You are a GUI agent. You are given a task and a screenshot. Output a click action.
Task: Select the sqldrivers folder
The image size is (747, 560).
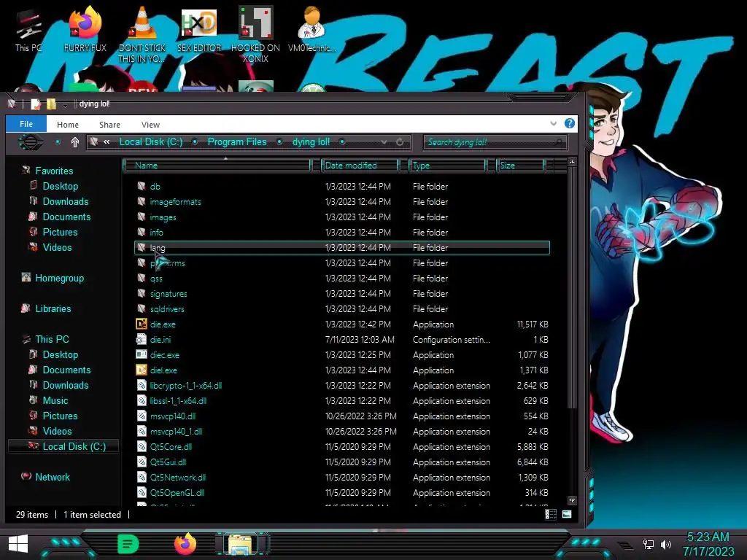(167, 309)
